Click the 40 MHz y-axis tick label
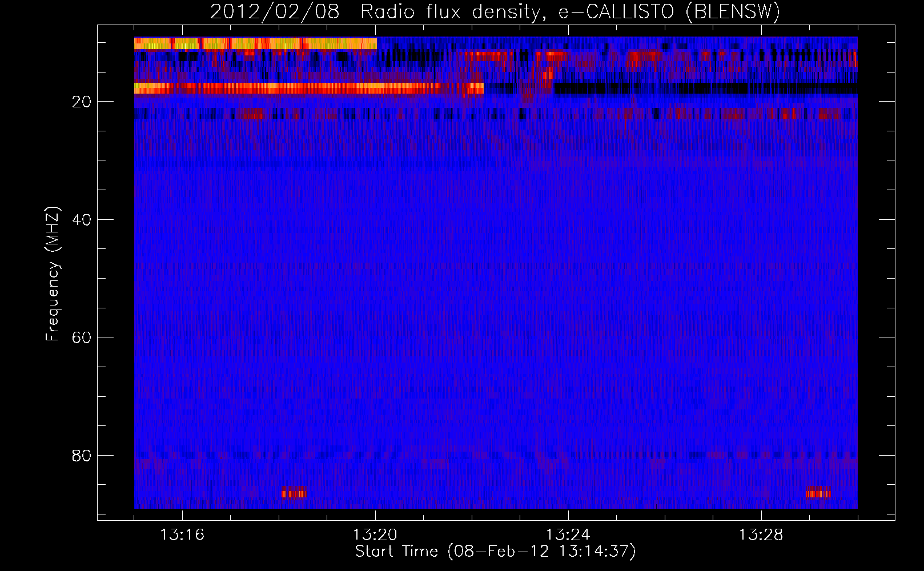Viewport: 924px width, 571px height. coord(82,220)
